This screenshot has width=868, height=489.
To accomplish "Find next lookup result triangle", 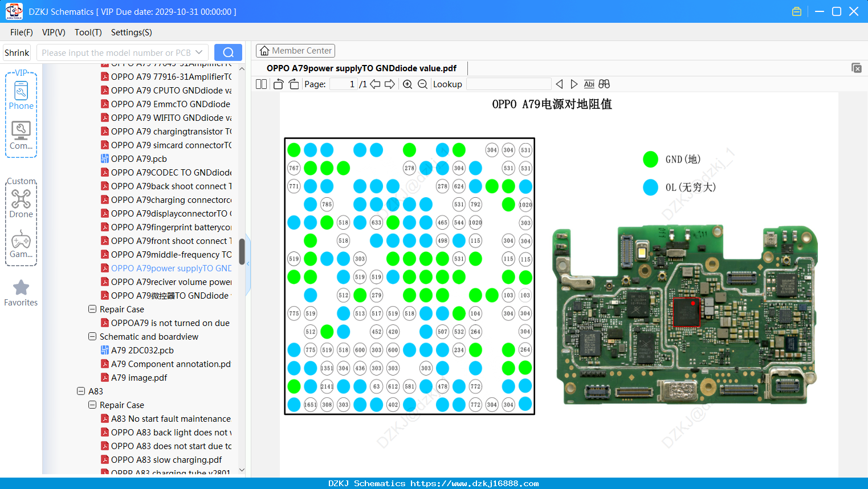I will [x=574, y=84].
